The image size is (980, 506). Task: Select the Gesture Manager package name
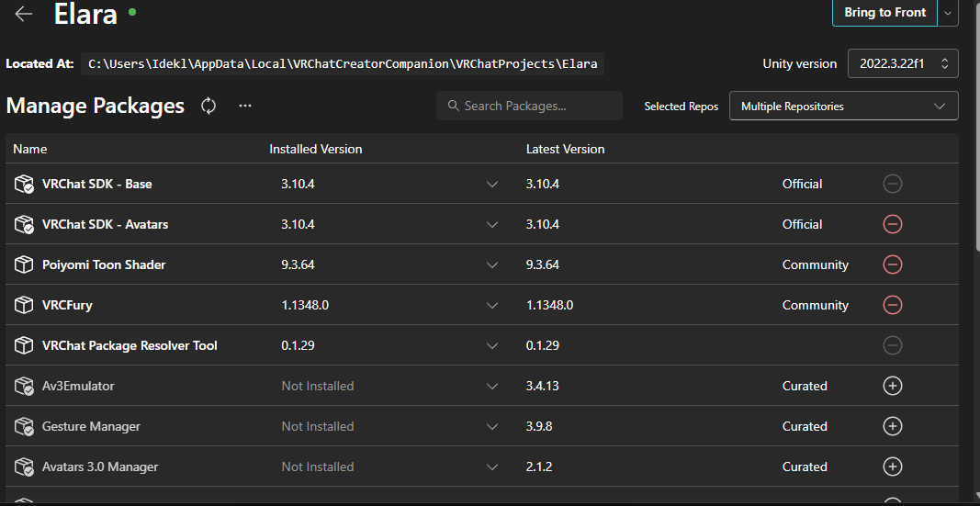pyautogui.click(x=91, y=426)
